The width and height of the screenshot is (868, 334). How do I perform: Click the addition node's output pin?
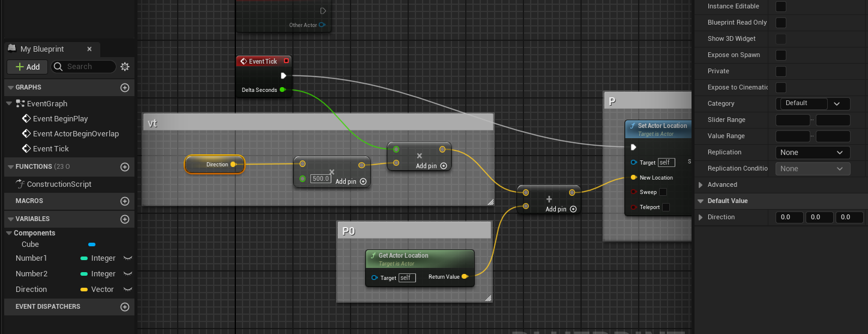coord(572,193)
